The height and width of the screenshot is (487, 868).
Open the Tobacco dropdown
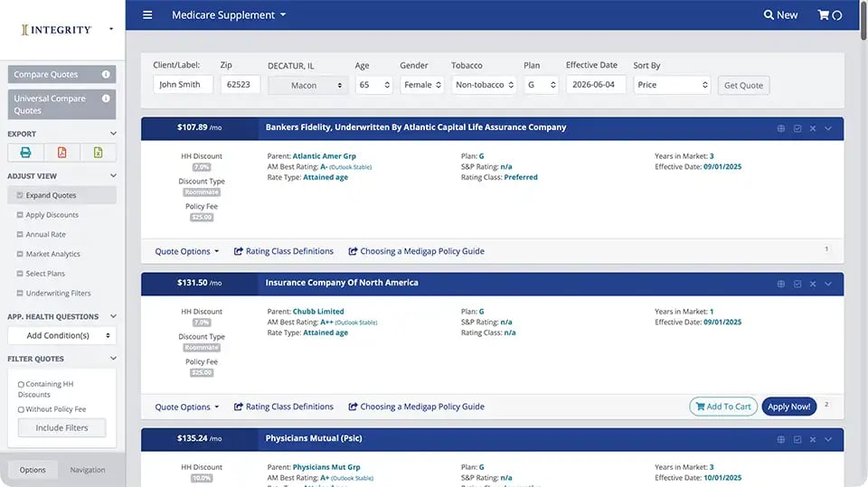click(484, 85)
